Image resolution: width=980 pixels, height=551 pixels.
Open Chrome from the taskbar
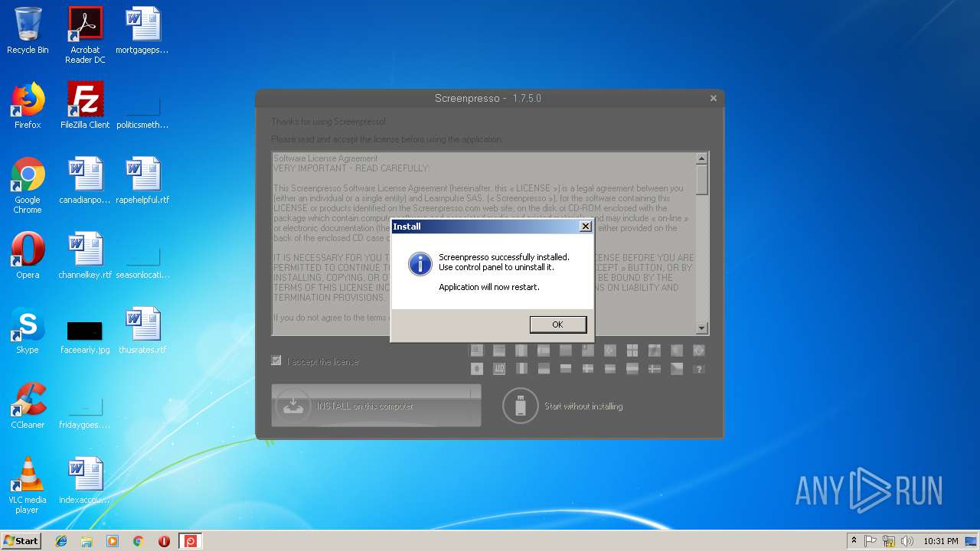tap(138, 541)
